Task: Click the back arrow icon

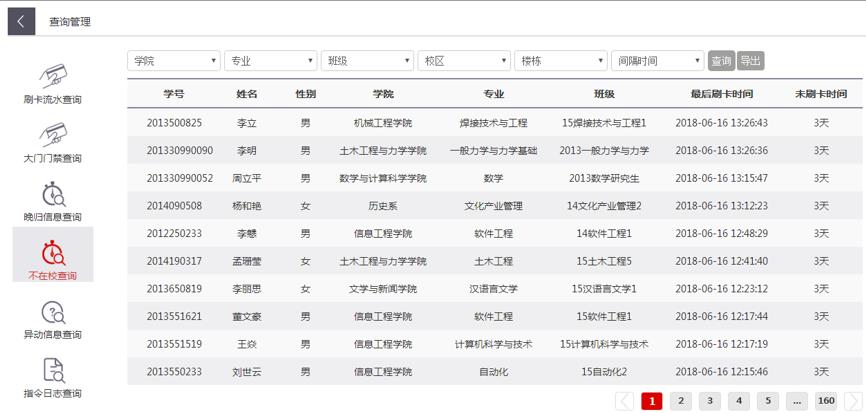Action: pos(21,21)
